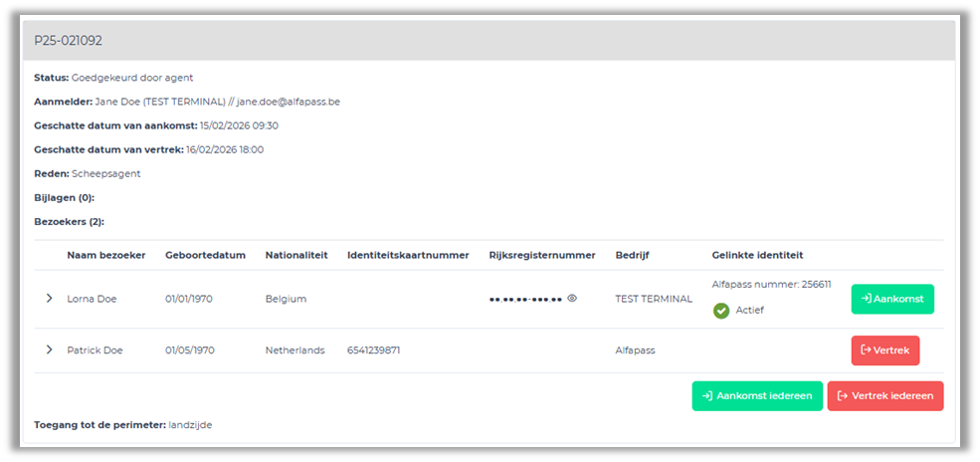This screenshot has height=462, width=980.
Task: Select the Bedrijf column header
Action: click(634, 255)
